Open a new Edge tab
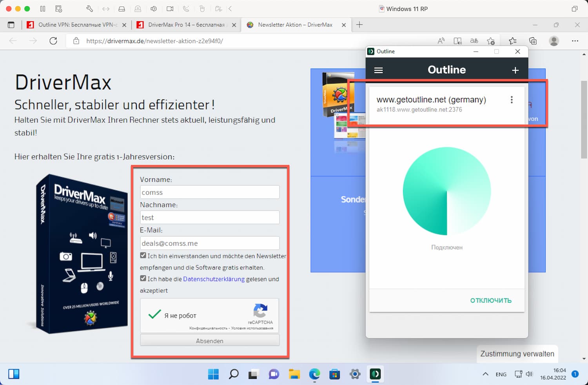Image resolution: width=588 pixels, height=385 pixels. point(359,25)
